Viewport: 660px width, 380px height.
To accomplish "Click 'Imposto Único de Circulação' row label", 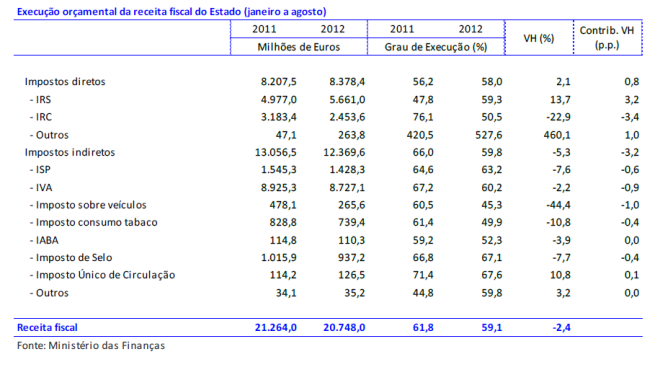I will pyautogui.click(x=105, y=275).
